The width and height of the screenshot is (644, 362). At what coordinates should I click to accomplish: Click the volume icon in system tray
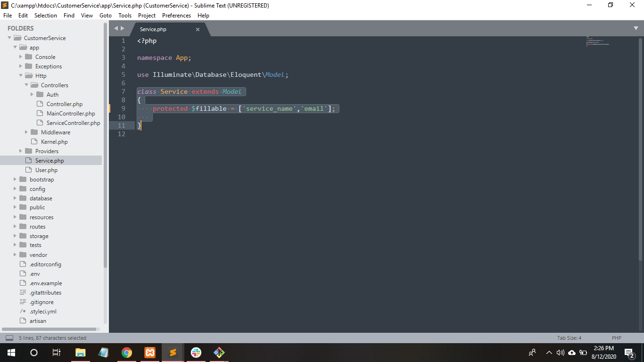561,353
